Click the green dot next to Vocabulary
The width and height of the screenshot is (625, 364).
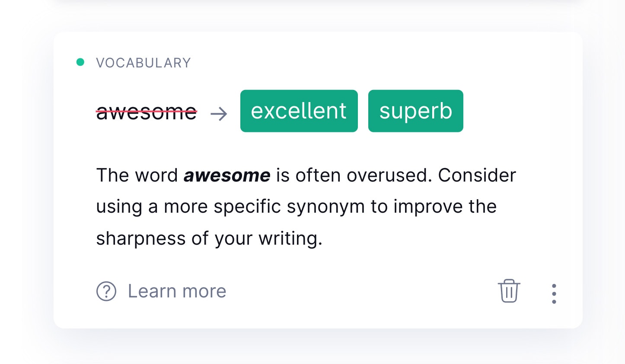[80, 62]
